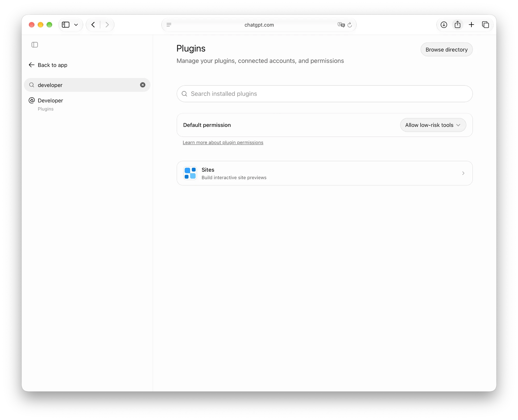Focus the Search installed plugins field
Viewport: 518px width, 420px height.
325,94
